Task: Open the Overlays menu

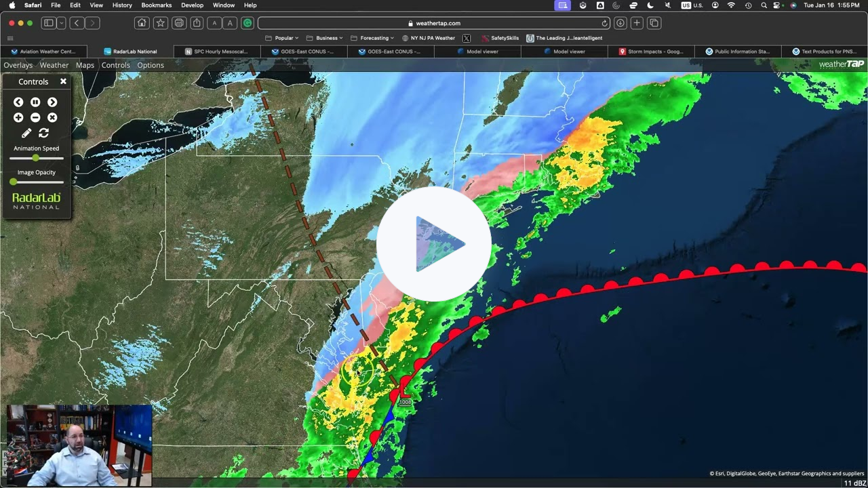Action: pyautogui.click(x=18, y=65)
